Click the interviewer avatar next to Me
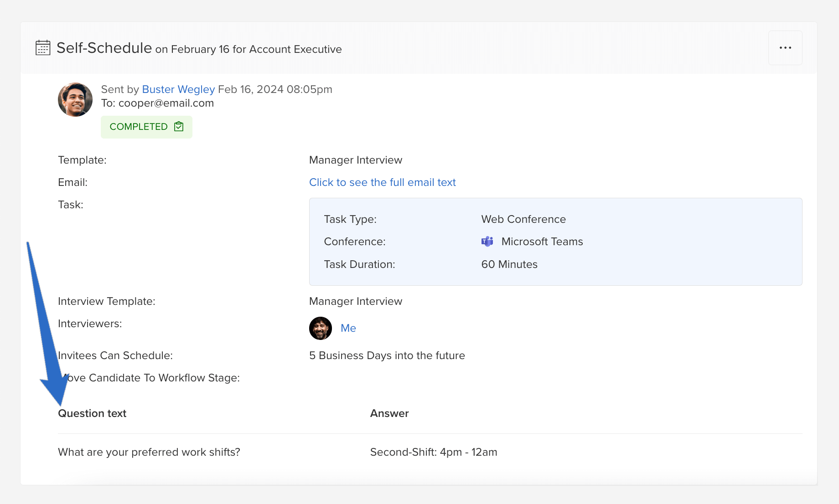The height and width of the screenshot is (504, 839). pos(321,328)
